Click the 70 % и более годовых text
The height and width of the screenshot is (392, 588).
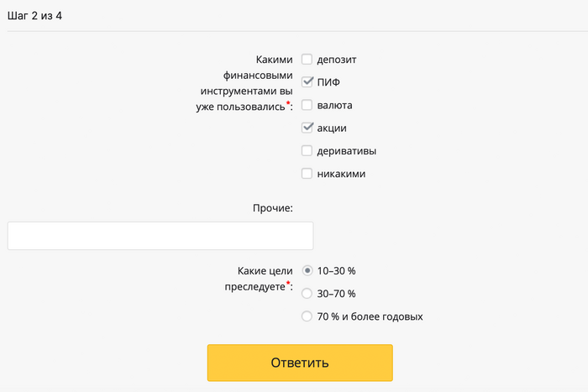pyautogui.click(x=370, y=316)
